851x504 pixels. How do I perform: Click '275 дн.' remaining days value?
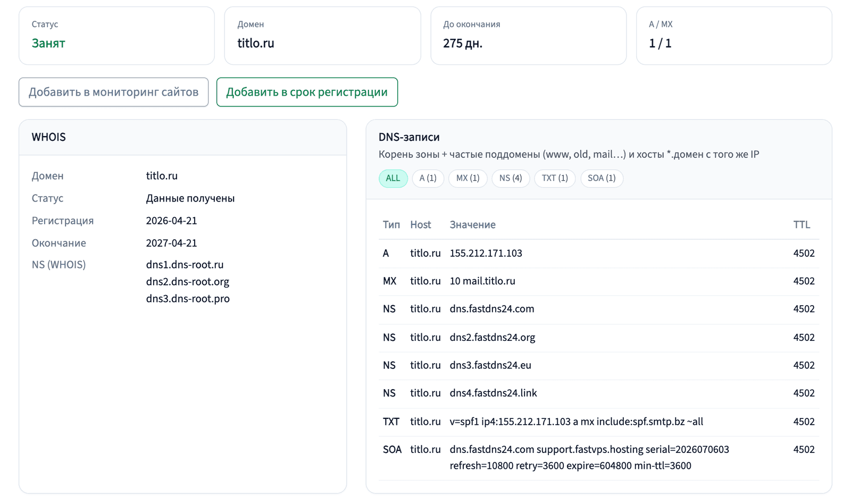463,43
